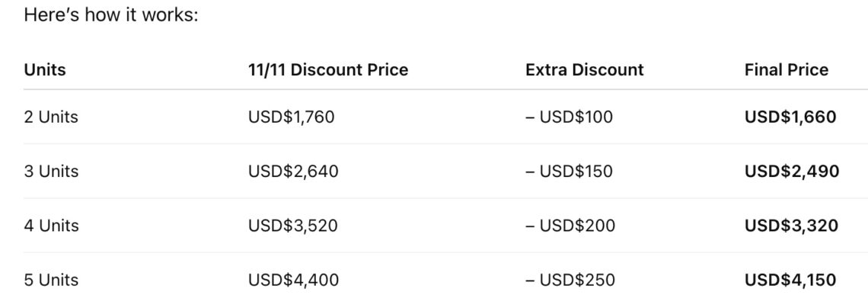Select the "5 Units" row label
The height and width of the screenshot is (305, 868).
click(51, 280)
